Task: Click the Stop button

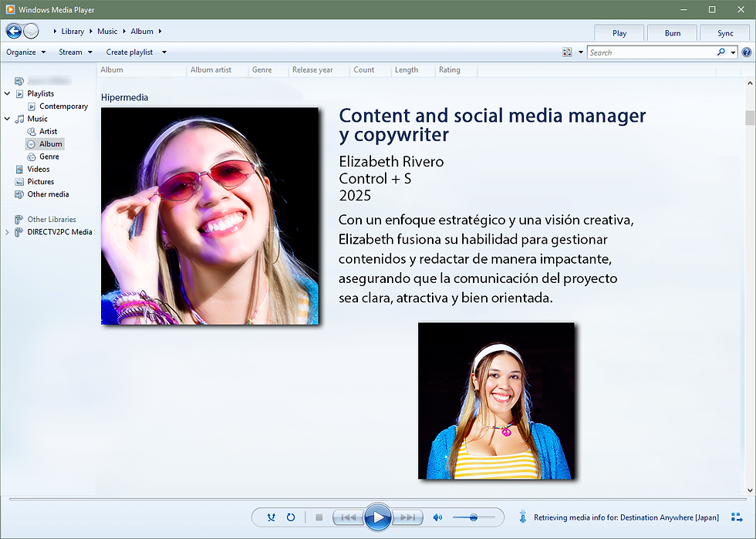Action: click(319, 517)
